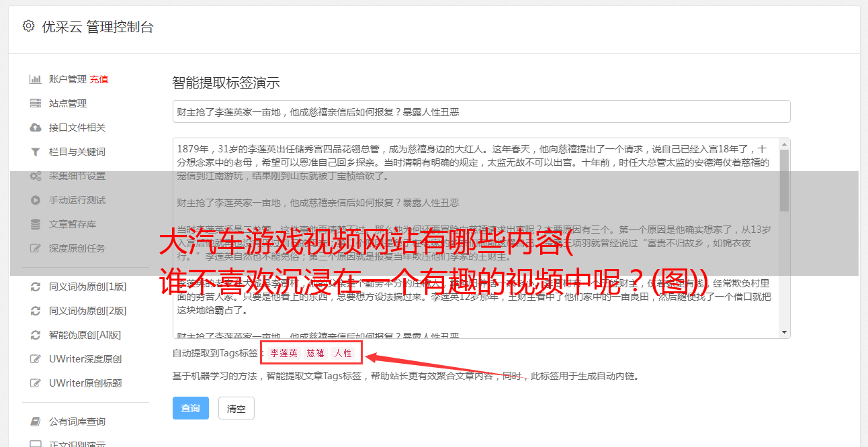Click the scroll-down arrow of the text area
868x447 pixels.
tap(784, 332)
